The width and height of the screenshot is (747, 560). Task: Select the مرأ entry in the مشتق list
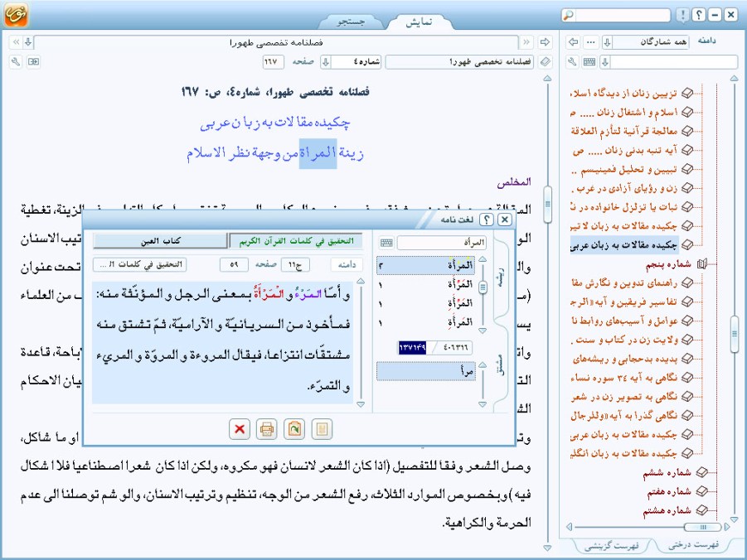pos(426,371)
